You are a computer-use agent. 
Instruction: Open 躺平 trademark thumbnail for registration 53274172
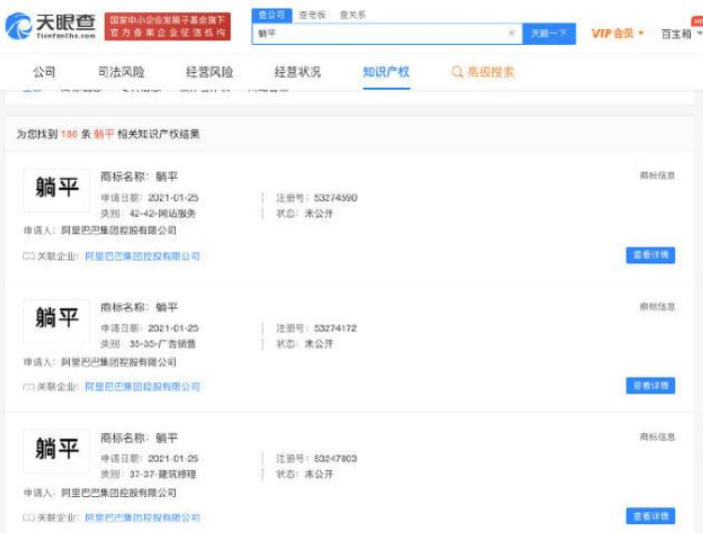[56, 321]
